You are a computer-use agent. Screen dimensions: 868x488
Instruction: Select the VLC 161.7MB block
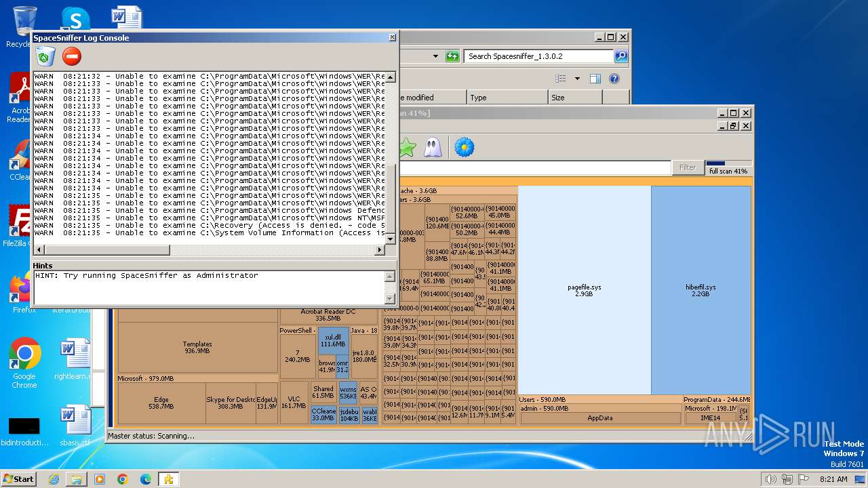click(294, 403)
